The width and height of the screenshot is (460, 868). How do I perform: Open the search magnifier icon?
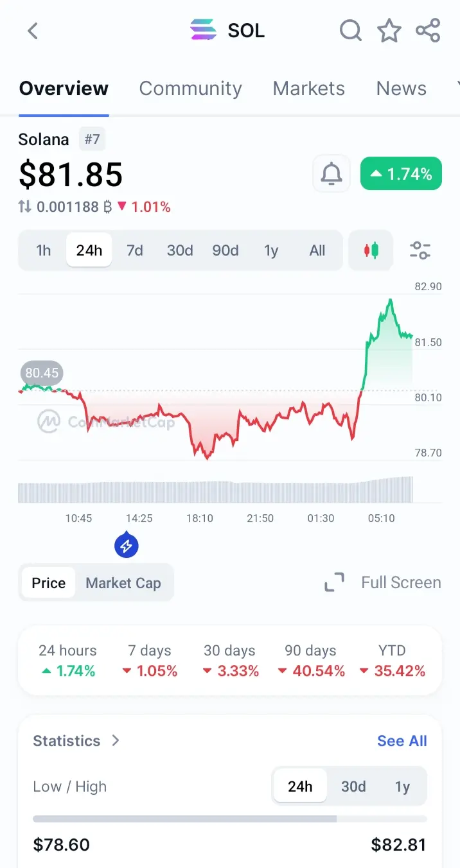coord(351,30)
